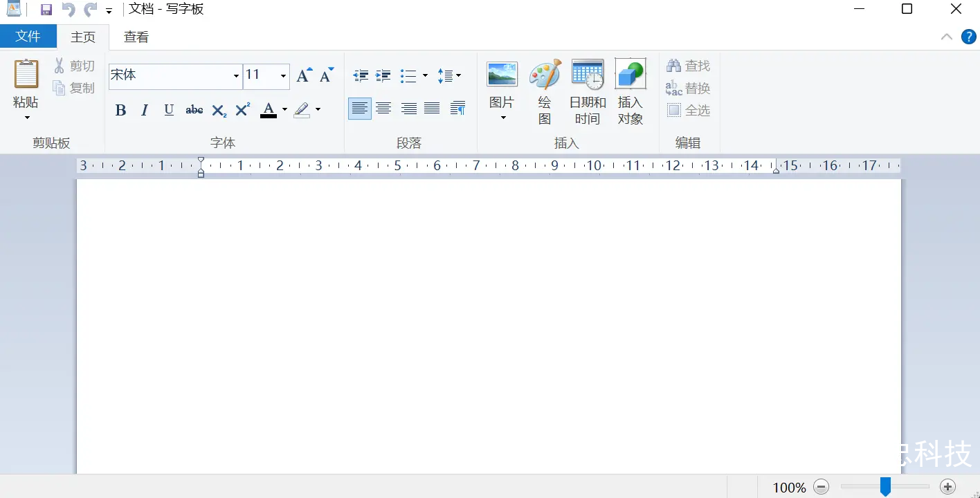The width and height of the screenshot is (980, 498).
Task: Open the Customize Quick Access Toolbar arrow
Action: tap(109, 11)
